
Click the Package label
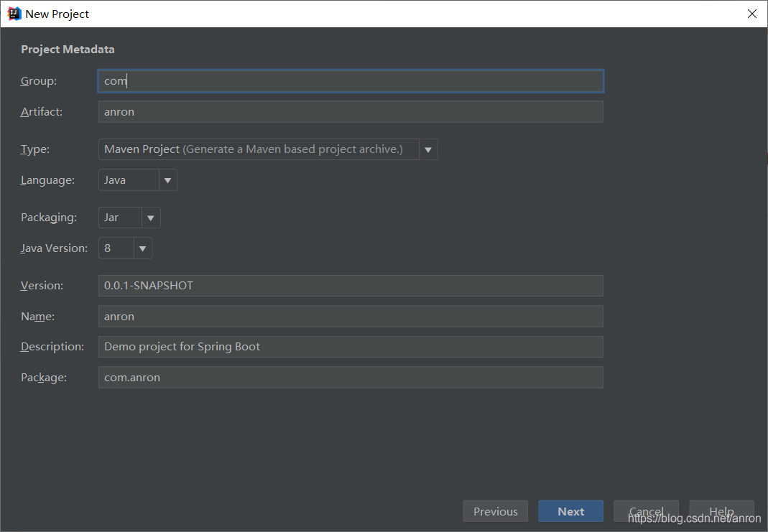coord(44,378)
